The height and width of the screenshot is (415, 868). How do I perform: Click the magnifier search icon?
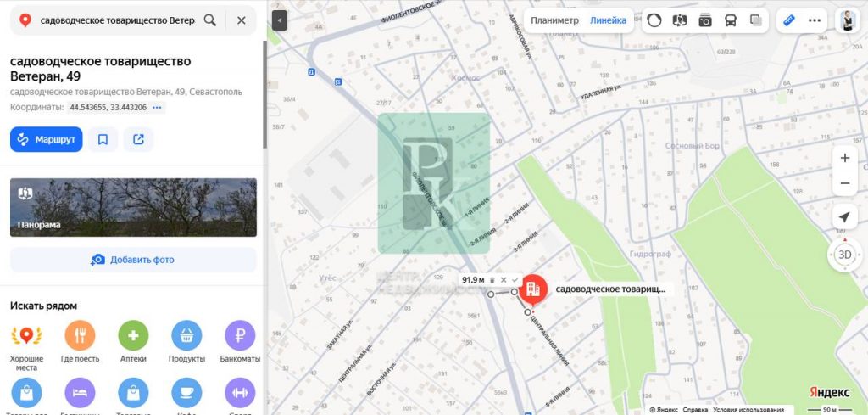point(210,20)
